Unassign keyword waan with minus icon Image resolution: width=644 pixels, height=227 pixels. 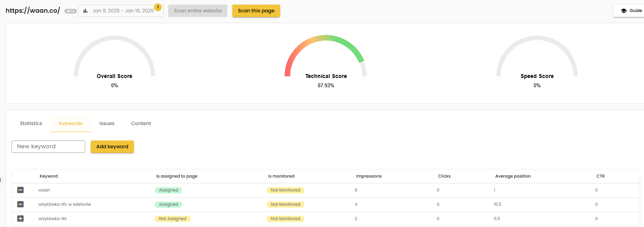point(20,190)
